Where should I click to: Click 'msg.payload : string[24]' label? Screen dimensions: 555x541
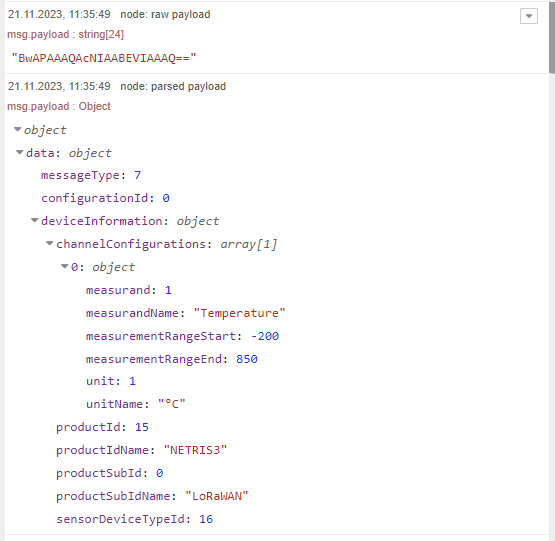coord(65,34)
